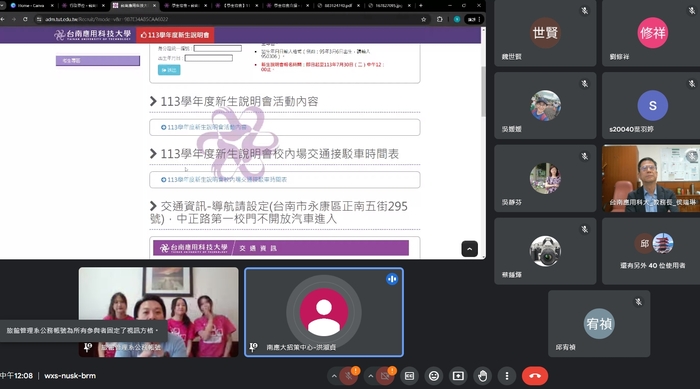Click the pinned-tiles notification toast

point(83,330)
